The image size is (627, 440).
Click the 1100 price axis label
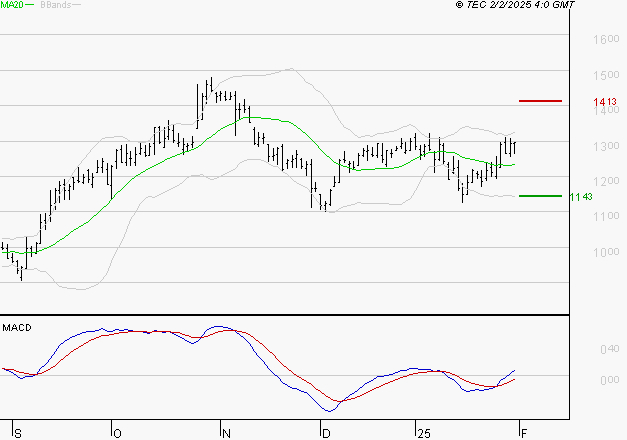coord(606,216)
